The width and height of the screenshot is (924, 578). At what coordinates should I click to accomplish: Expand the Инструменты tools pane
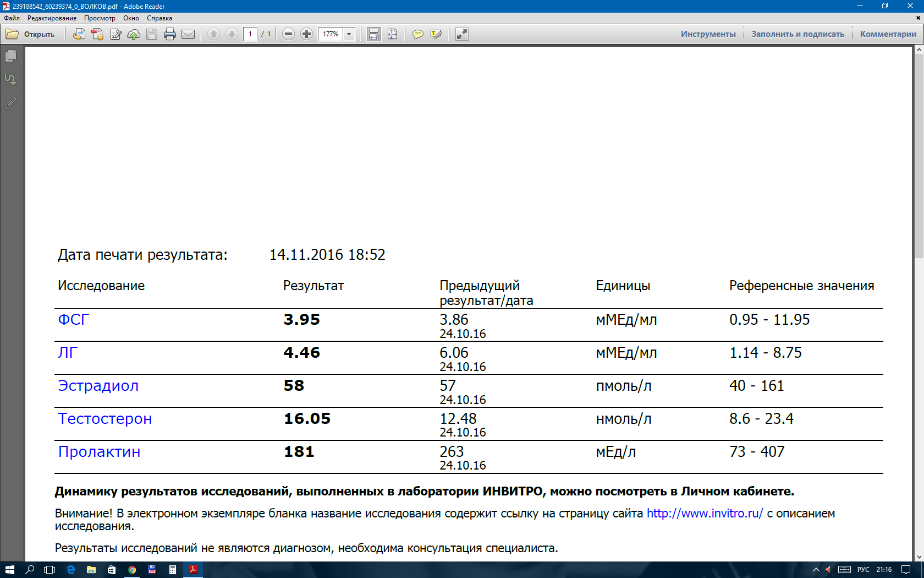[708, 34]
